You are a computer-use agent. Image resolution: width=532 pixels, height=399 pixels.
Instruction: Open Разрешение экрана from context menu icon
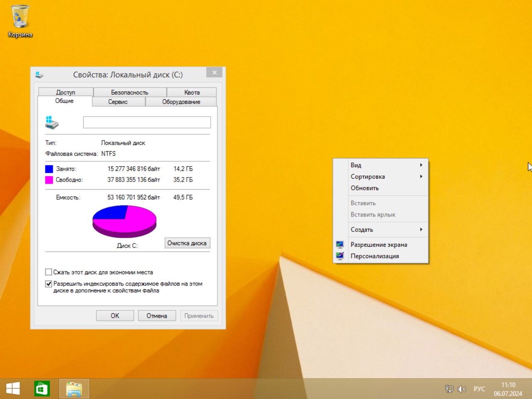tap(340, 244)
